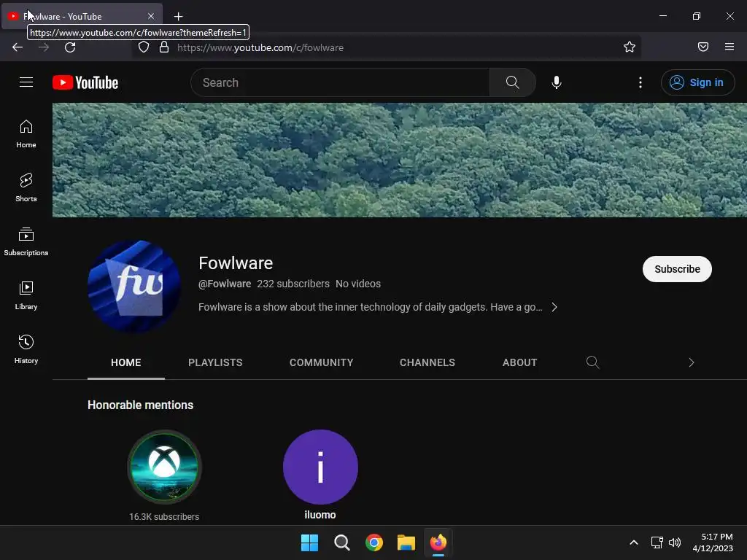
Task: Click the 232 subscribers text
Action: click(x=293, y=284)
